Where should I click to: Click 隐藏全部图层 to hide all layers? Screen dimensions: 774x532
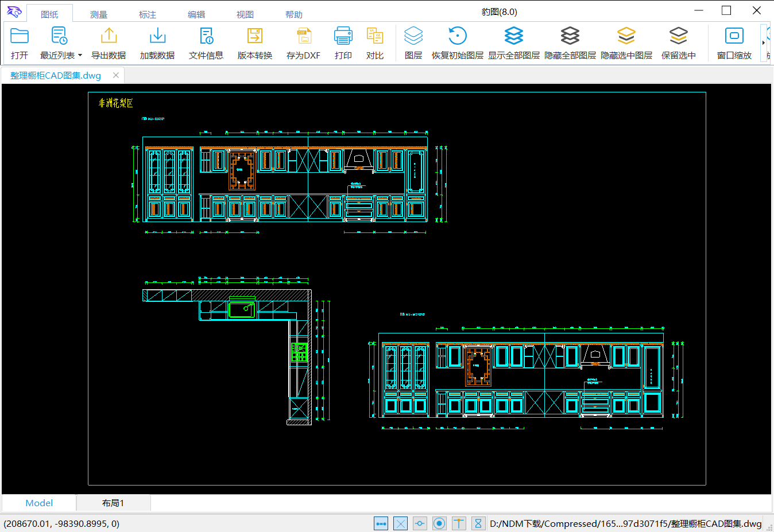click(570, 37)
